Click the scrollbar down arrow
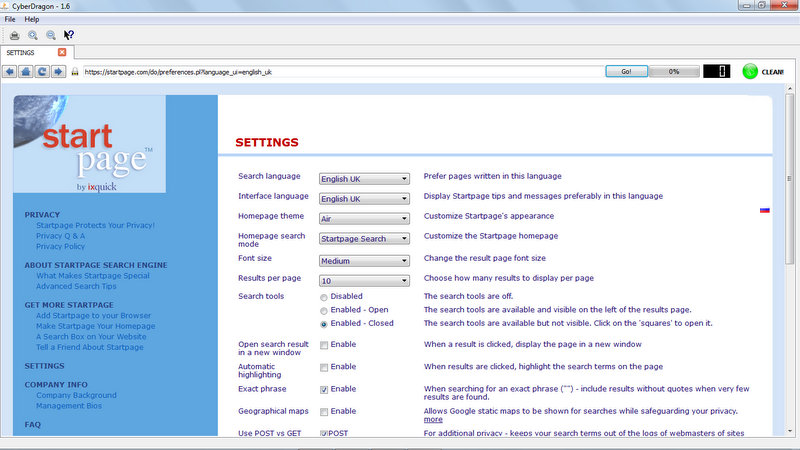This screenshot has width=800, height=450. coord(790,431)
